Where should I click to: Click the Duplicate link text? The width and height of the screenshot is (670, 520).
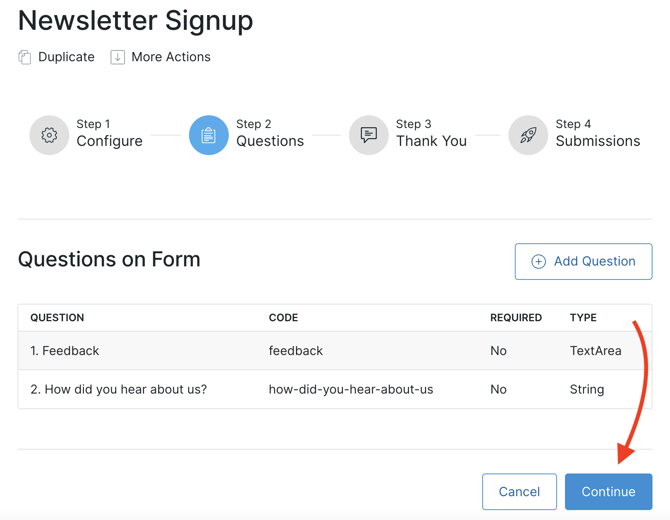[66, 57]
